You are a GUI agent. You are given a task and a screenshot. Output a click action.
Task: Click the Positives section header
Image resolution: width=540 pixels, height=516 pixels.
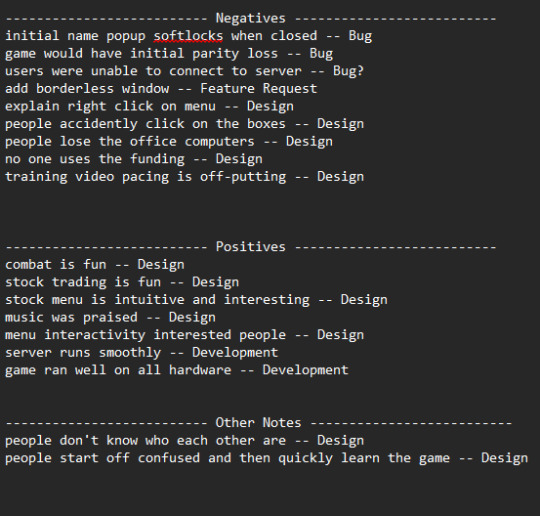coord(250,247)
